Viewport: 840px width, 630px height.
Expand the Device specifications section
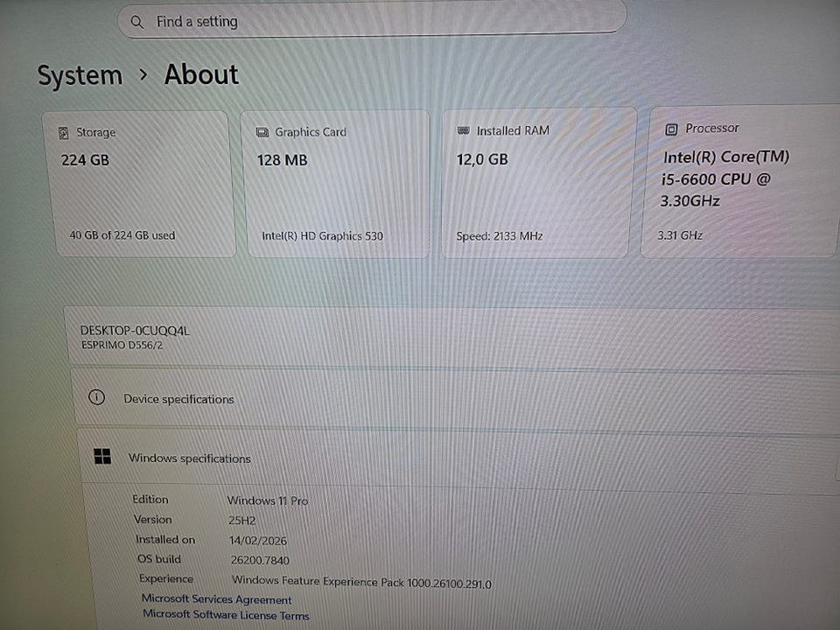pos(455,397)
